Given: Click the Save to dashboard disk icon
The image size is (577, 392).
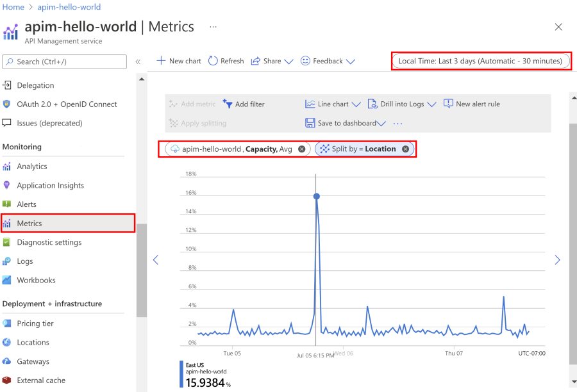Looking at the screenshot, I should (x=310, y=123).
